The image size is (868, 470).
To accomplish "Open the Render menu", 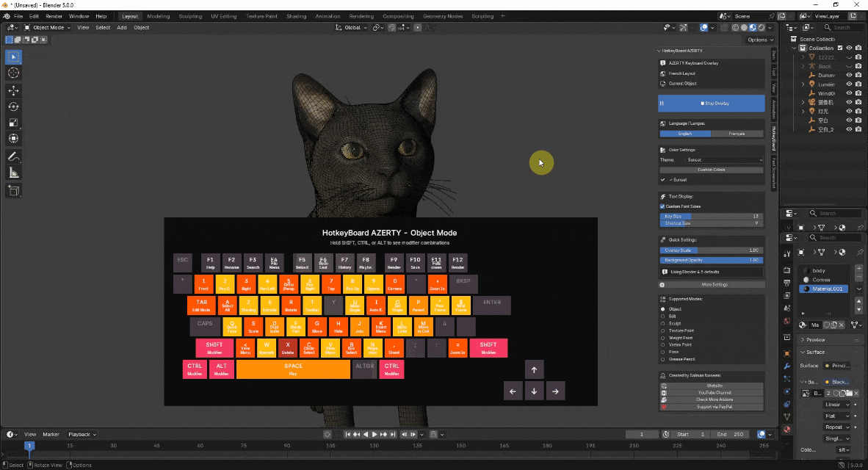I will coord(54,16).
